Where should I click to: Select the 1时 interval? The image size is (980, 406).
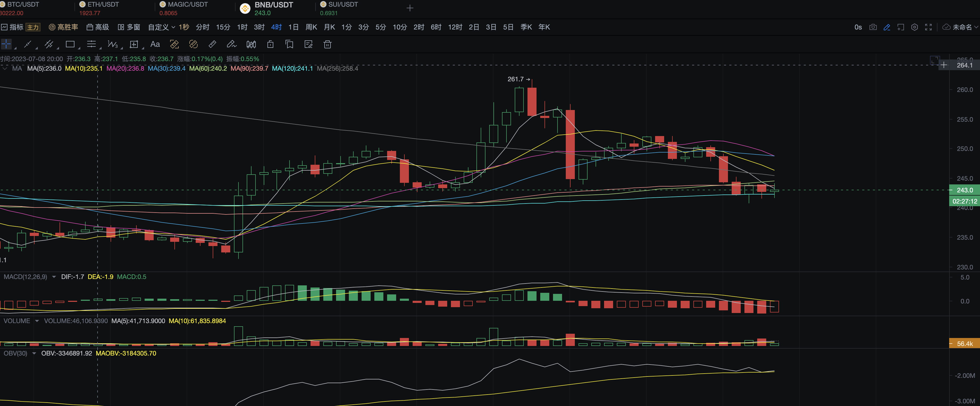pos(242,27)
